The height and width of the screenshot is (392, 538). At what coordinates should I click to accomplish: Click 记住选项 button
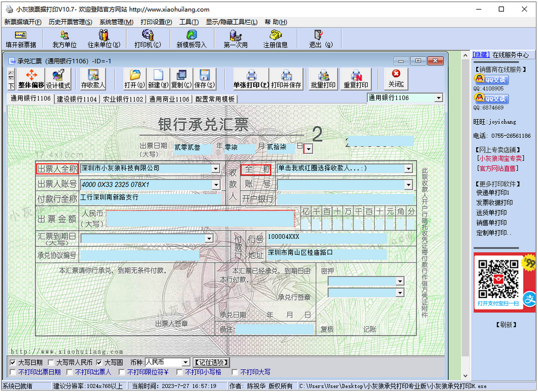212,362
